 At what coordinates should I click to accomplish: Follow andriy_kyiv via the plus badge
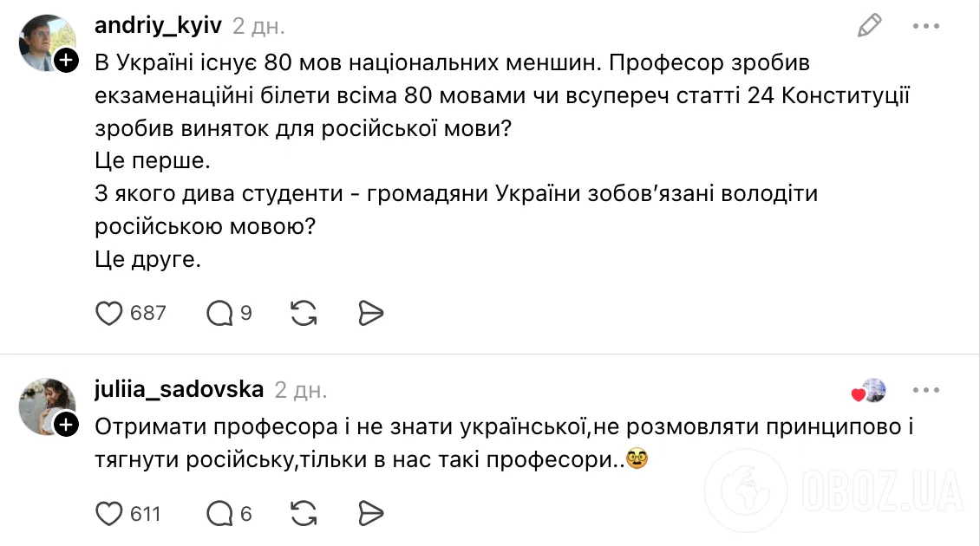65,60
